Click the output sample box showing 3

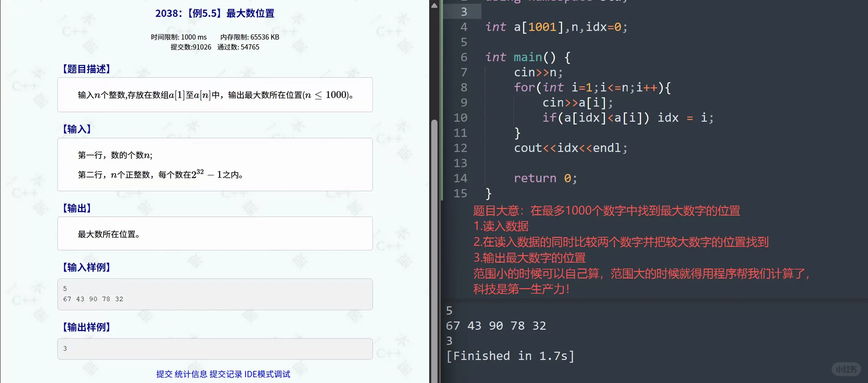[x=215, y=349]
